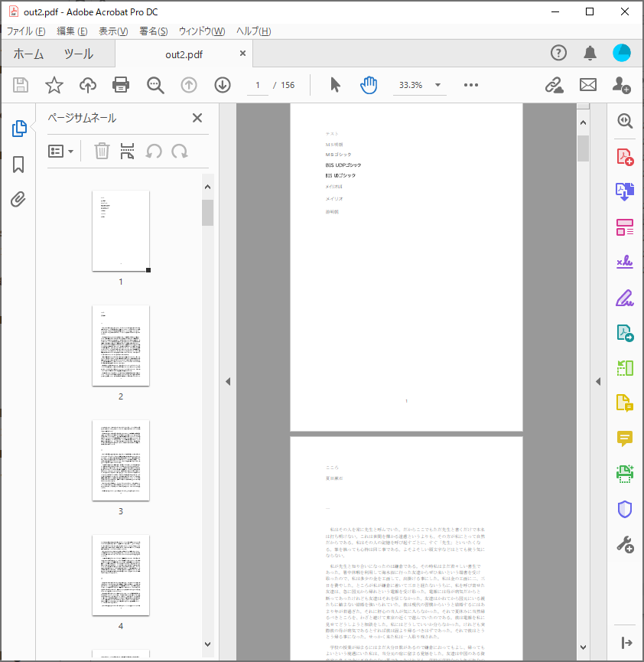This screenshot has width=644, height=662.
Task: Expand the right tools pane
Action: [626, 643]
